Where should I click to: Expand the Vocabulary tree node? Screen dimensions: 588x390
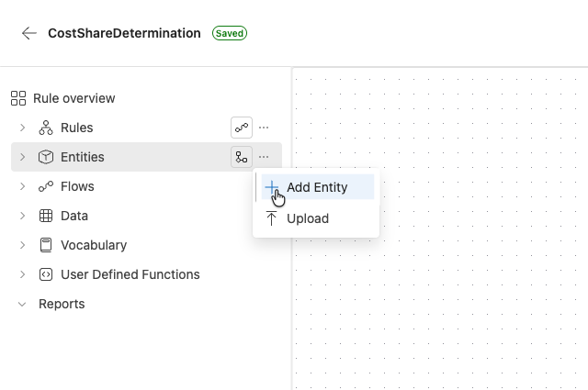pos(22,245)
